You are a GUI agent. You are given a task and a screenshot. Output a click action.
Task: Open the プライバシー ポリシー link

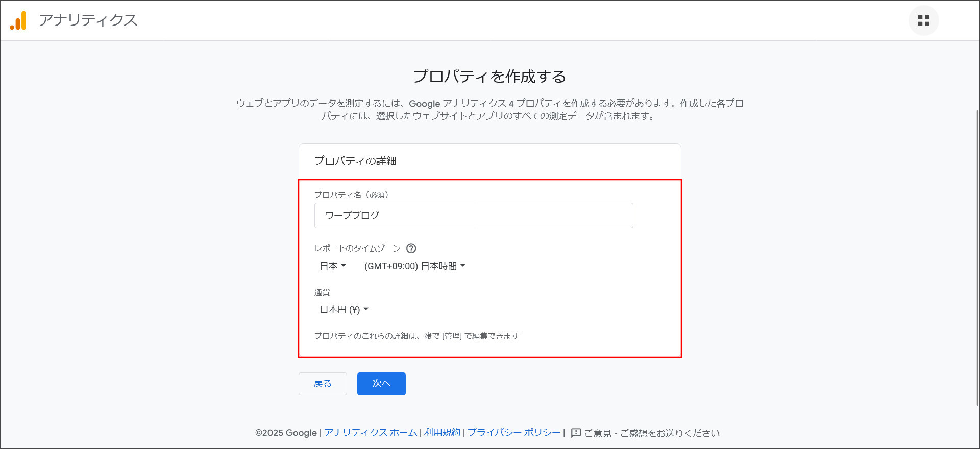coord(513,433)
